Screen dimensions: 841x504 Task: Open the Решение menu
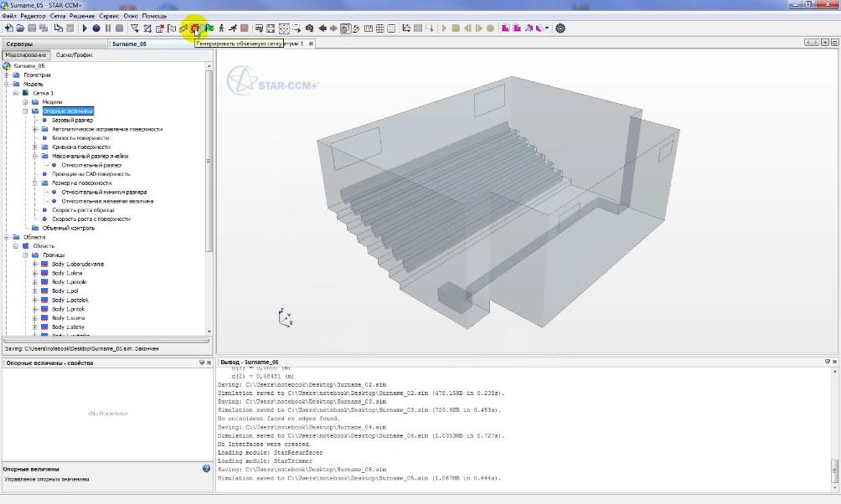[x=83, y=16]
